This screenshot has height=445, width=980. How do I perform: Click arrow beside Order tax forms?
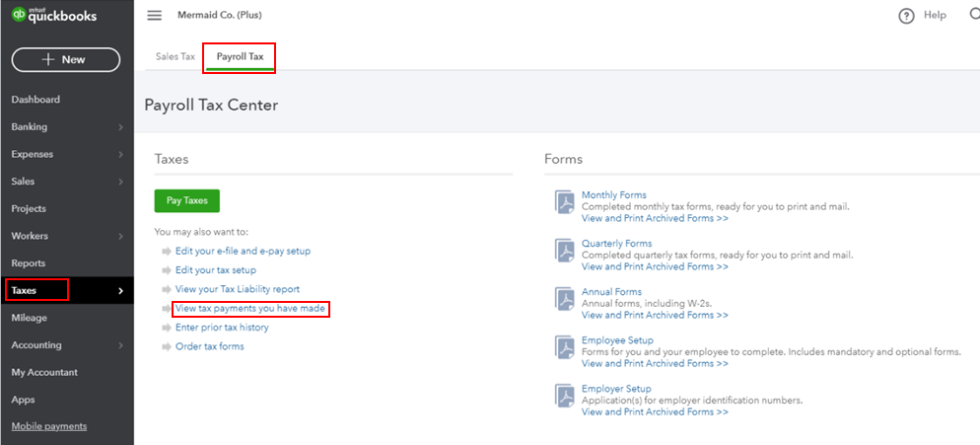(167, 346)
